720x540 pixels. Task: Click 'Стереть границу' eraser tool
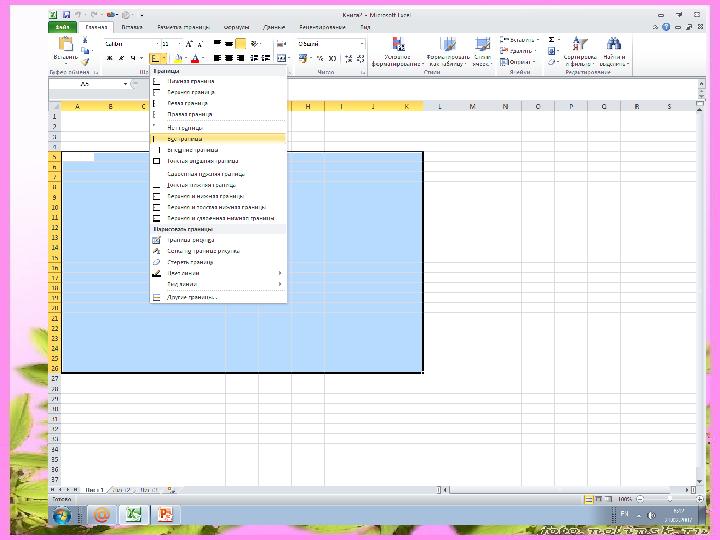point(218,262)
